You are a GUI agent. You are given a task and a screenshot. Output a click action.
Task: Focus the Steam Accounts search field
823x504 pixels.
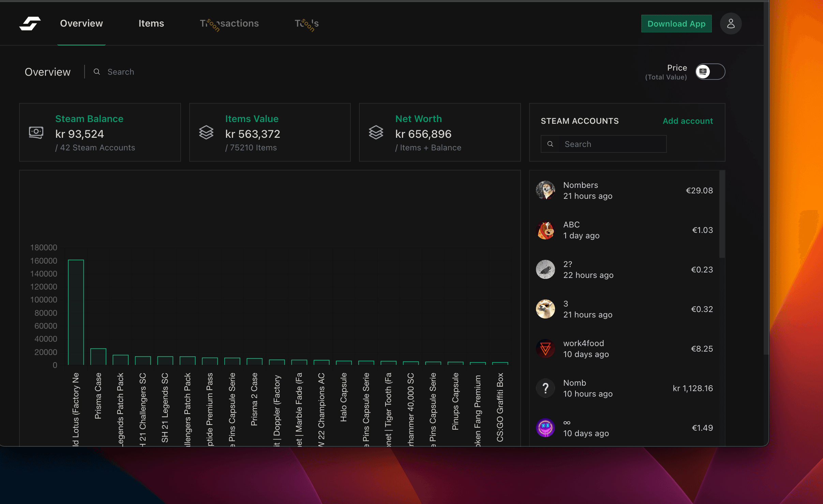click(x=603, y=144)
